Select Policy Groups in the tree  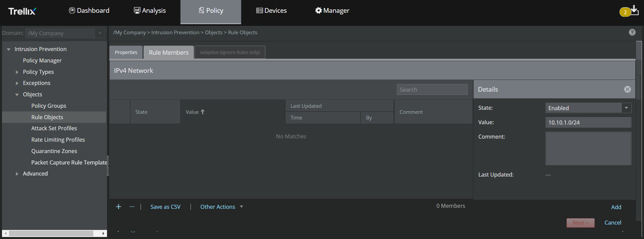49,106
